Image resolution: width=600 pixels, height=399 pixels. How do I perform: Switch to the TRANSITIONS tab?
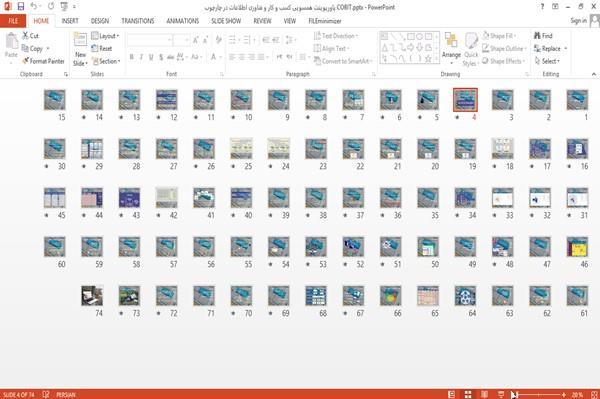(138, 21)
